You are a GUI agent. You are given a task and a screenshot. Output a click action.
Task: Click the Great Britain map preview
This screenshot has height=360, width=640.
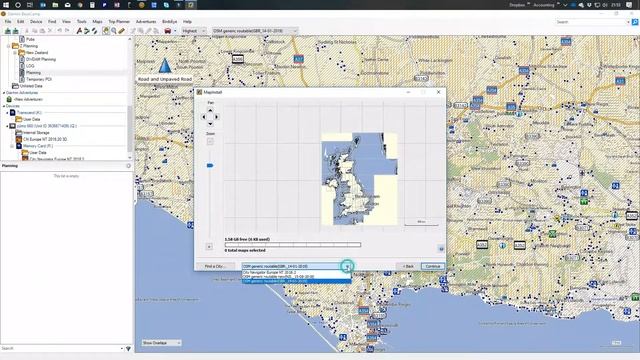click(359, 179)
